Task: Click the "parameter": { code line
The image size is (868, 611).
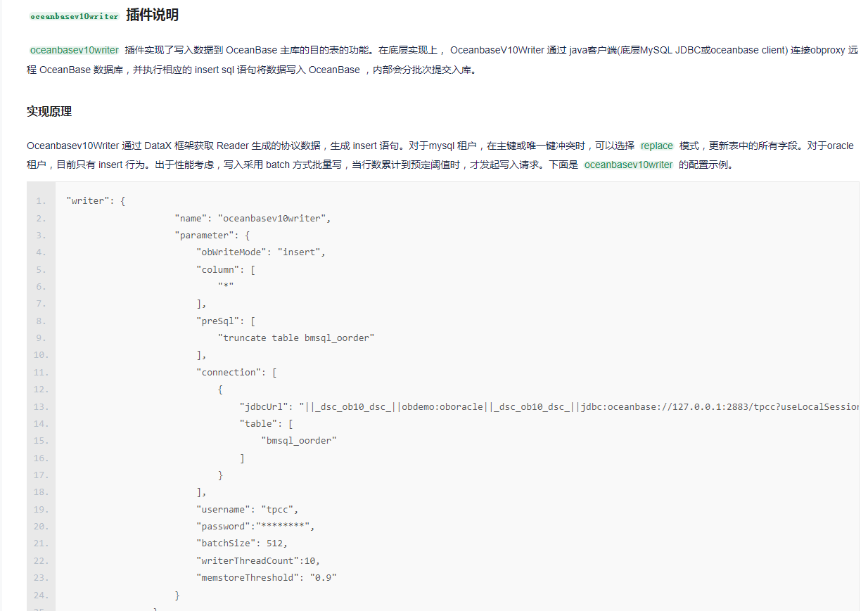Action: tap(212, 235)
